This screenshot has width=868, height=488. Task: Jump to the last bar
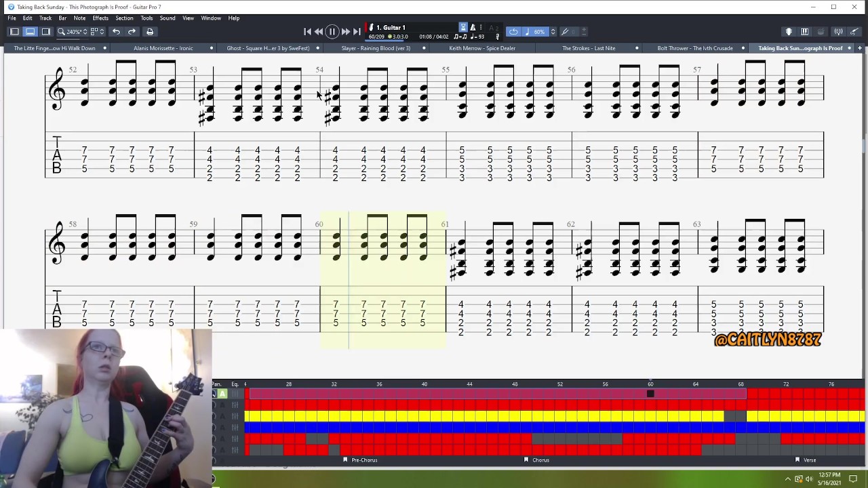point(357,32)
